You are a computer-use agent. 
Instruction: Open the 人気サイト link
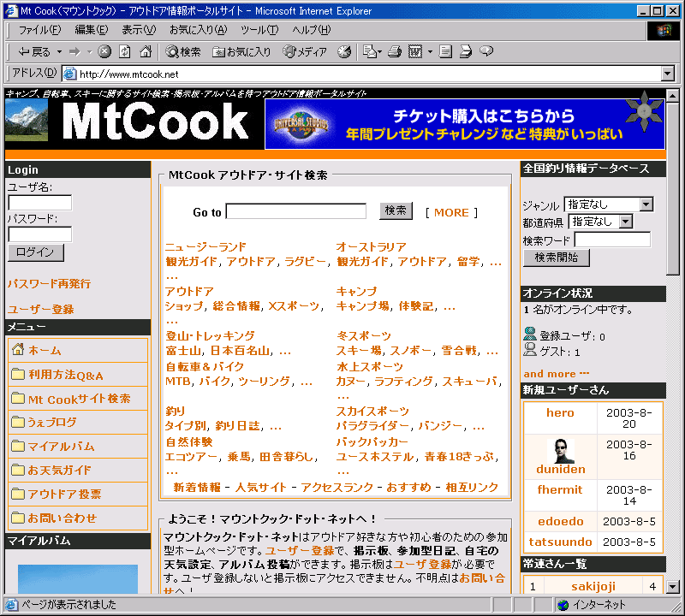pos(260,487)
